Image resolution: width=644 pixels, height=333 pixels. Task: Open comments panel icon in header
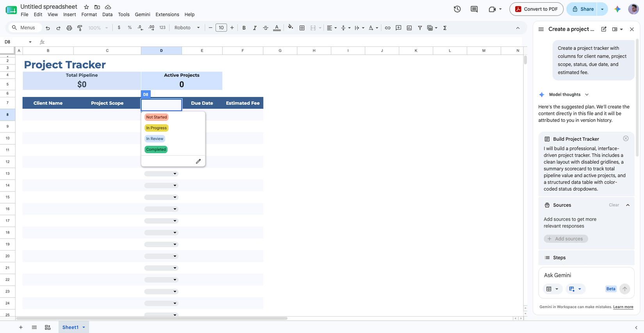474,9
